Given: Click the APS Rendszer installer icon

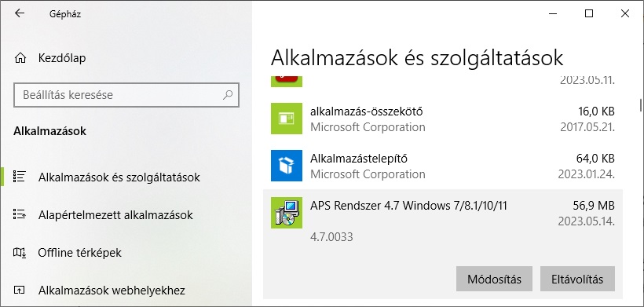Looking at the screenshot, I should [287, 213].
